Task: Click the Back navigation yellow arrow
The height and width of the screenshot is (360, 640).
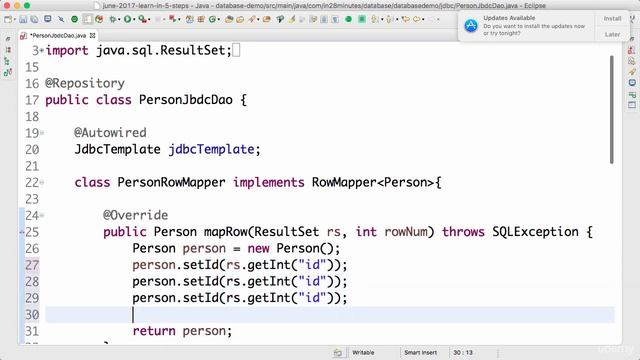Action: (417, 19)
